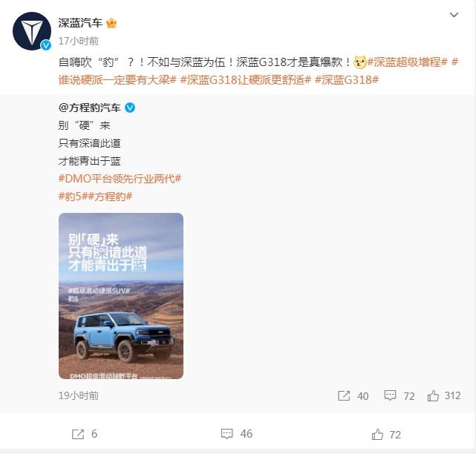Click the blue verified badge next to 方程豹汽车

coord(130,108)
